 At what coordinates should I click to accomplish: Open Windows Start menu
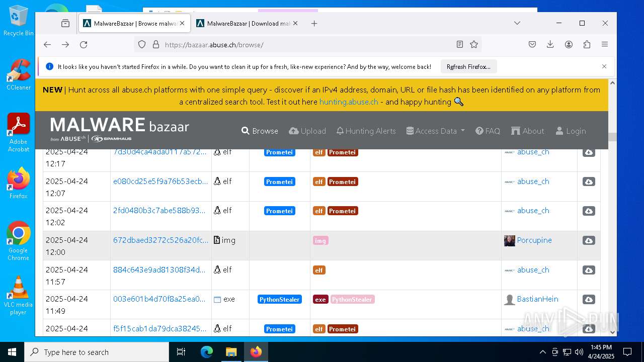(12, 352)
